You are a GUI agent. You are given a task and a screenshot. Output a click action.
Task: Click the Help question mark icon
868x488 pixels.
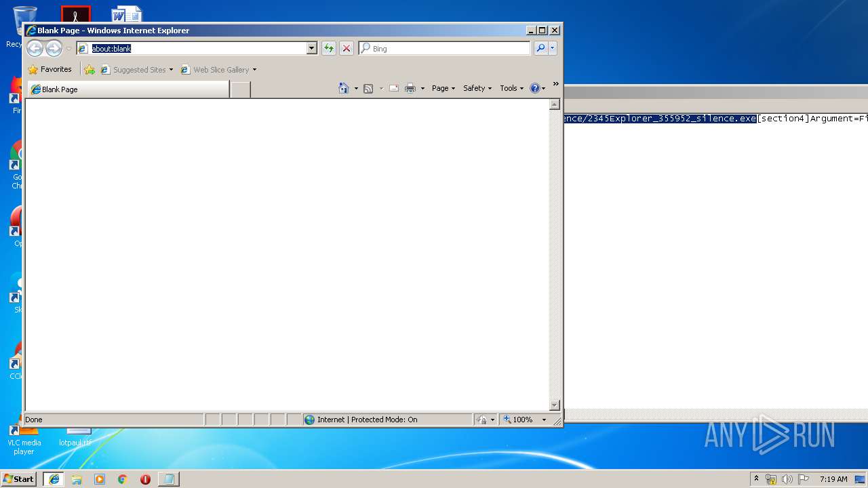(535, 88)
